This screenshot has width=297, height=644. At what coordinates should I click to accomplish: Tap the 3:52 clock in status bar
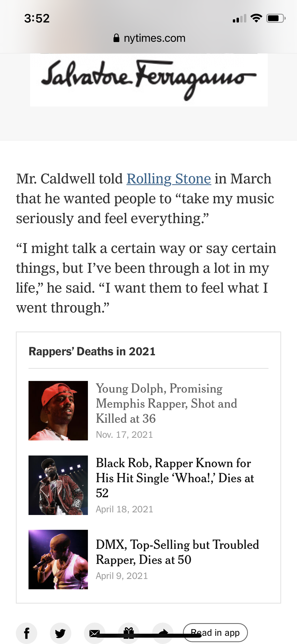coord(37,18)
